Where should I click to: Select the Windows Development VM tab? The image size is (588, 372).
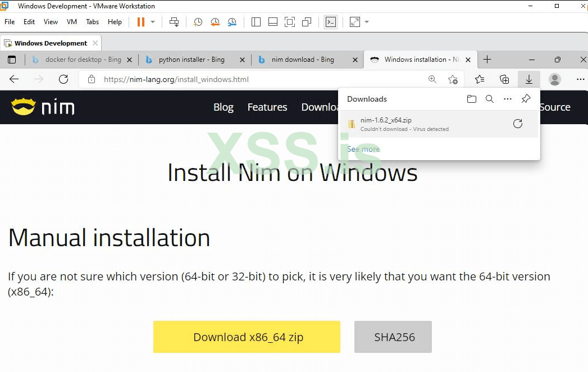point(51,43)
